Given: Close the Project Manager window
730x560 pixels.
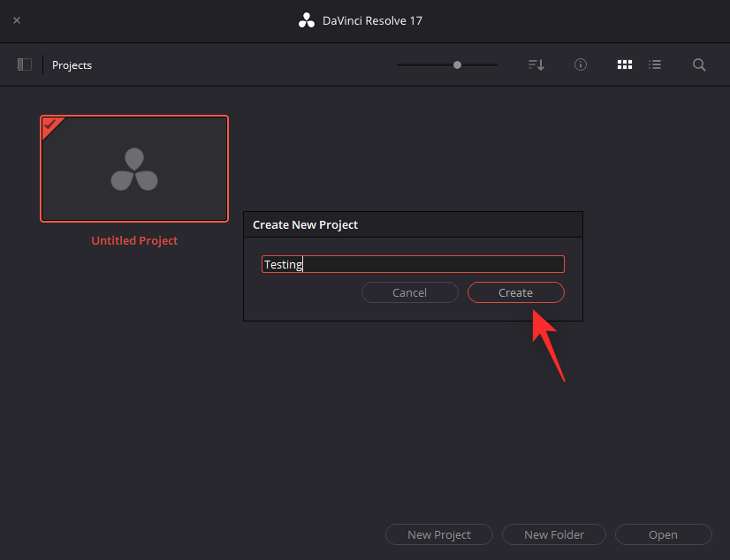Looking at the screenshot, I should click(17, 20).
